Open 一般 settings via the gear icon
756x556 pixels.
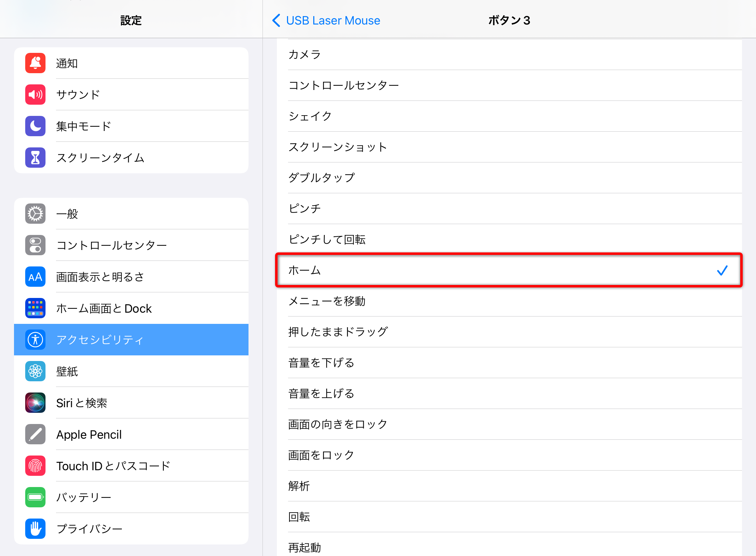point(35,214)
